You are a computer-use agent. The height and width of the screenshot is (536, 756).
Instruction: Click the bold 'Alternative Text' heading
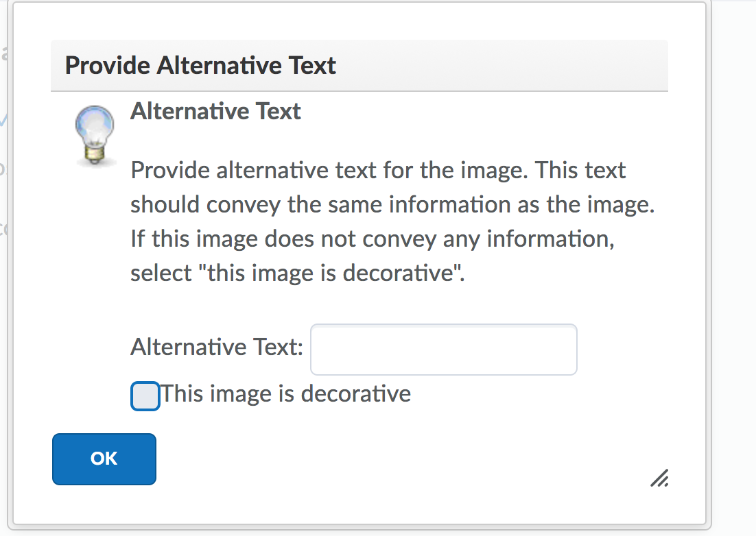pyautogui.click(x=215, y=111)
